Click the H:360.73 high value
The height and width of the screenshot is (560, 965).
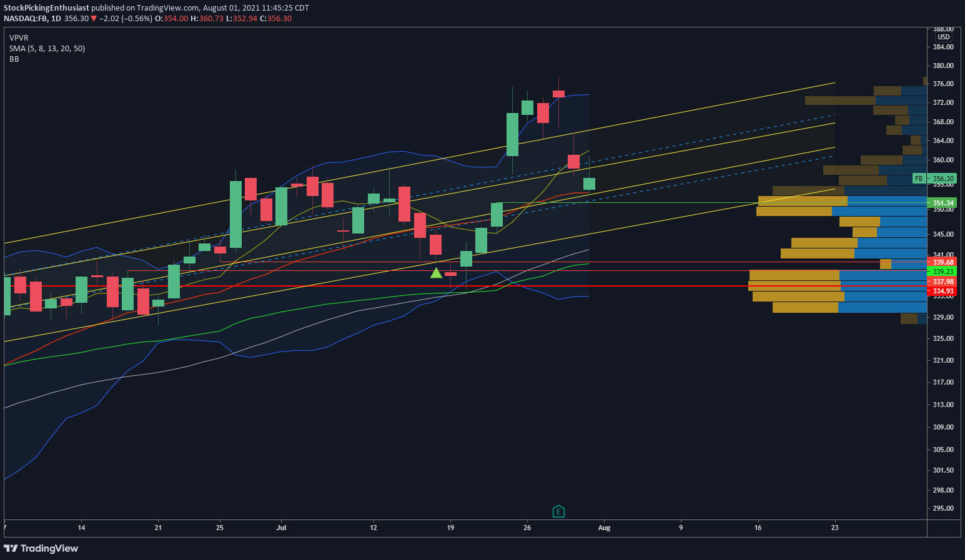pos(207,19)
